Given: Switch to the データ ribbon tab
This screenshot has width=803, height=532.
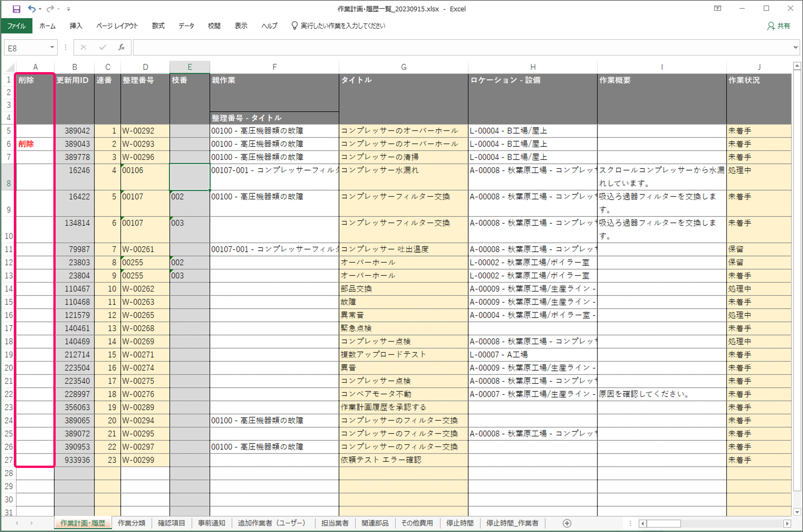Looking at the screenshot, I should click(x=186, y=26).
